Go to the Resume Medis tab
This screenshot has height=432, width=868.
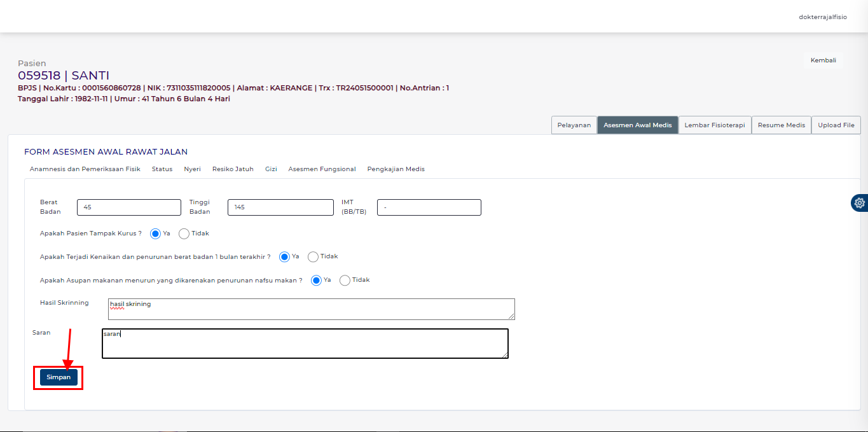click(781, 125)
